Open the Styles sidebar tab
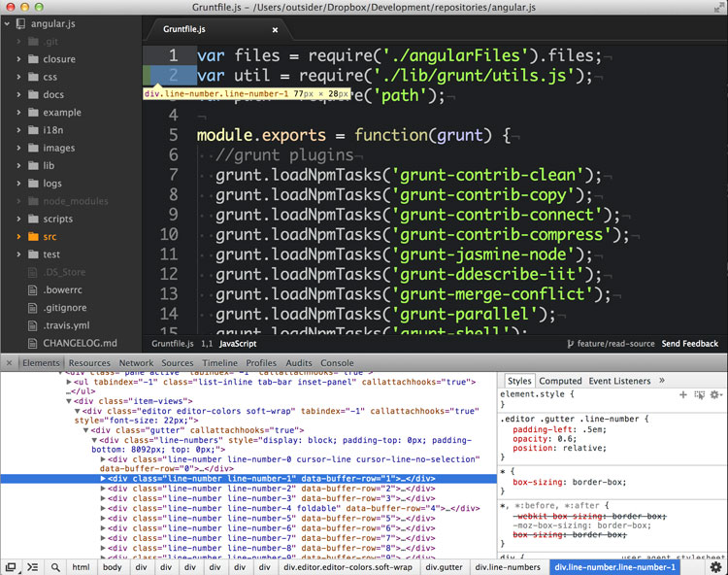Image resolution: width=728 pixels, height=575 pixels. [519, 381]
